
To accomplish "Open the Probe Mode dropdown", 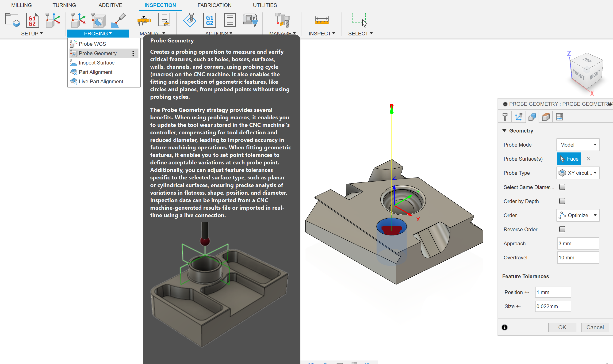I will (578, 145).
